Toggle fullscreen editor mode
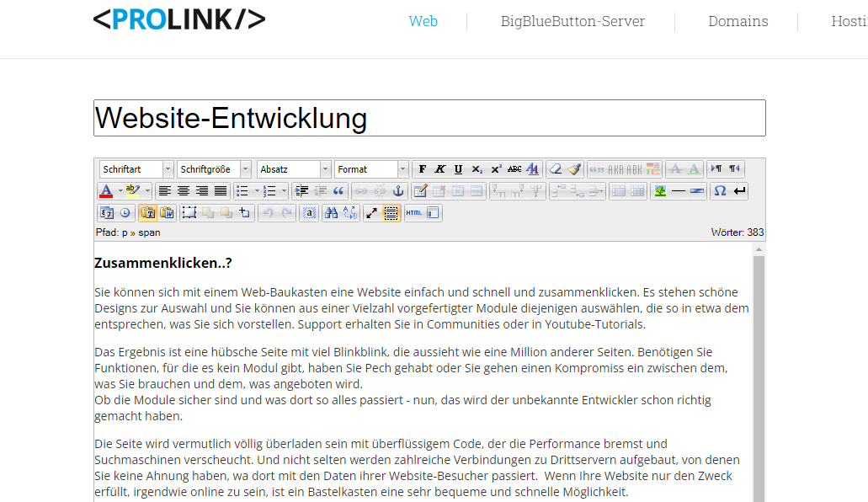Viewport: 868px width, 502px height. click(372, 213)
